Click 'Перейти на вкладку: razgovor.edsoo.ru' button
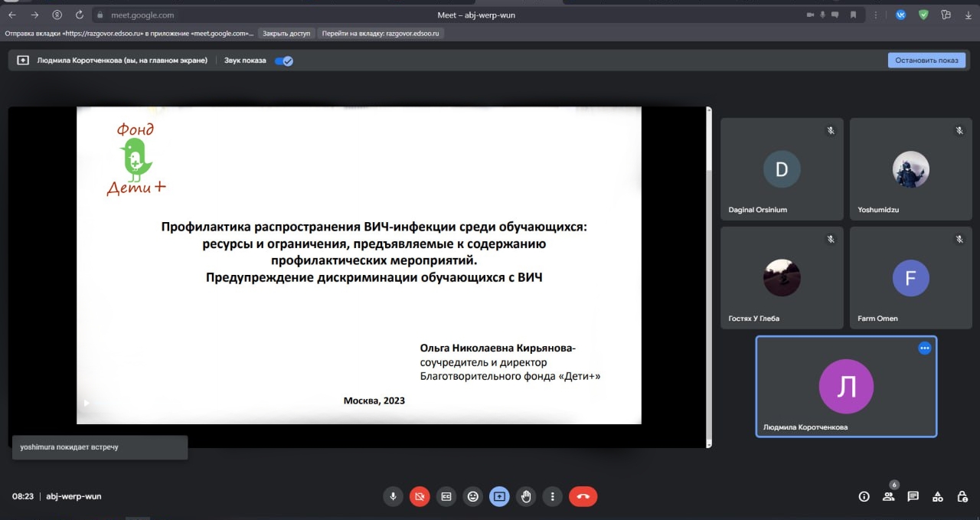 point(381,34)
